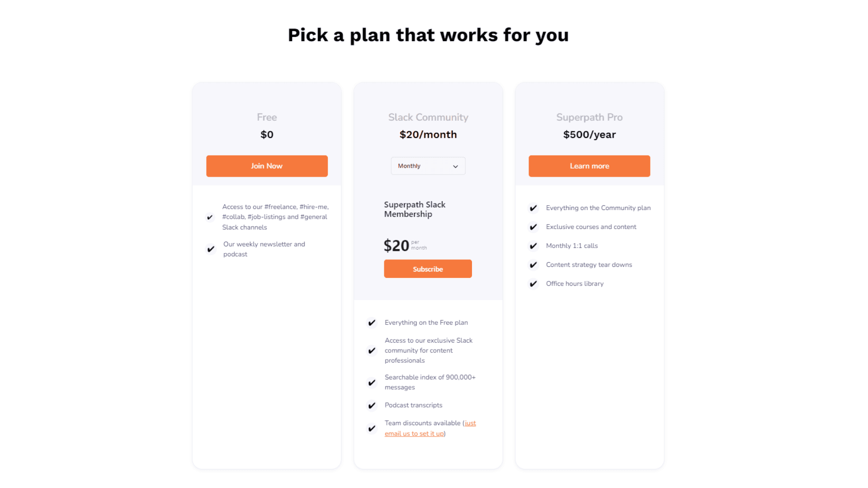
Task: Click the Superpath Slack Membership product title
Action: tap(415, 209)
